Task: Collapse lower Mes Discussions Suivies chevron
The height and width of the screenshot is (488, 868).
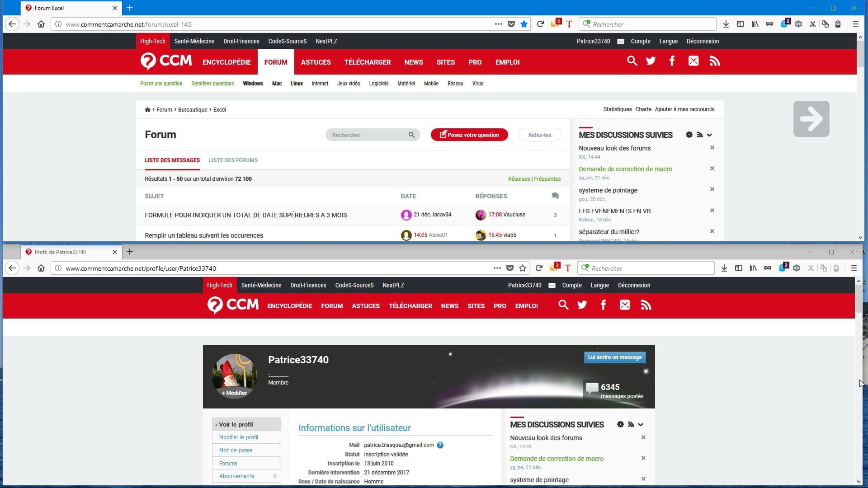Action: [x=641, y=424]
